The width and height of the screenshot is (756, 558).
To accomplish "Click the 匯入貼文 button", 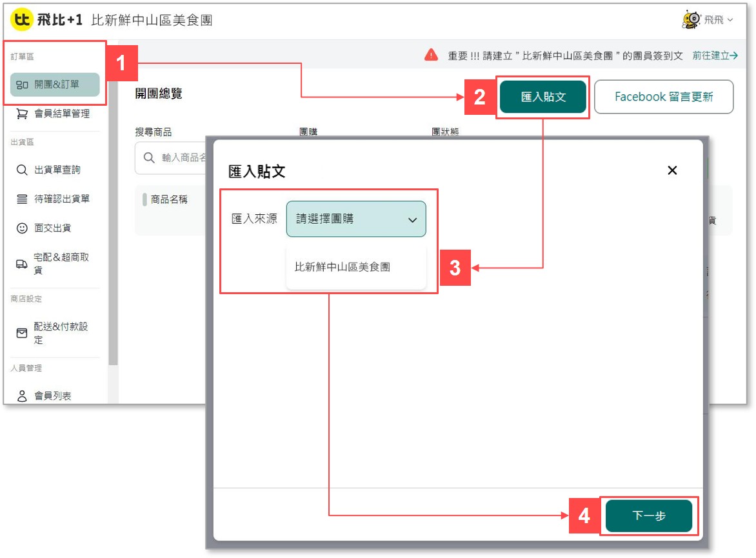I will (x=543, y=97).
